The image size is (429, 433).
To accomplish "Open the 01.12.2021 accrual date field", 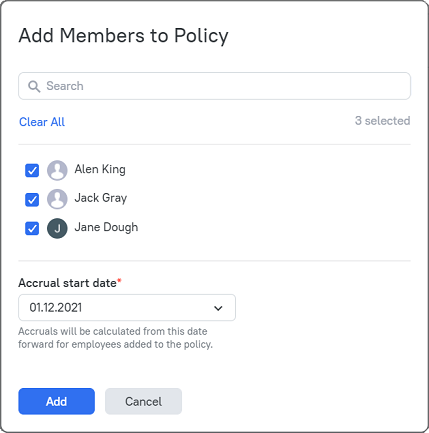I will click(127, 307).
